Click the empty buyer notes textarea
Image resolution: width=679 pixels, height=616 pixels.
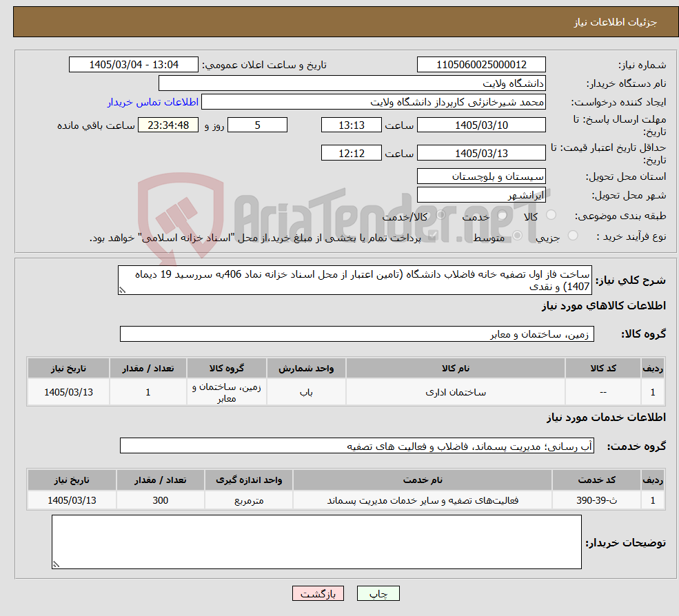316,542
